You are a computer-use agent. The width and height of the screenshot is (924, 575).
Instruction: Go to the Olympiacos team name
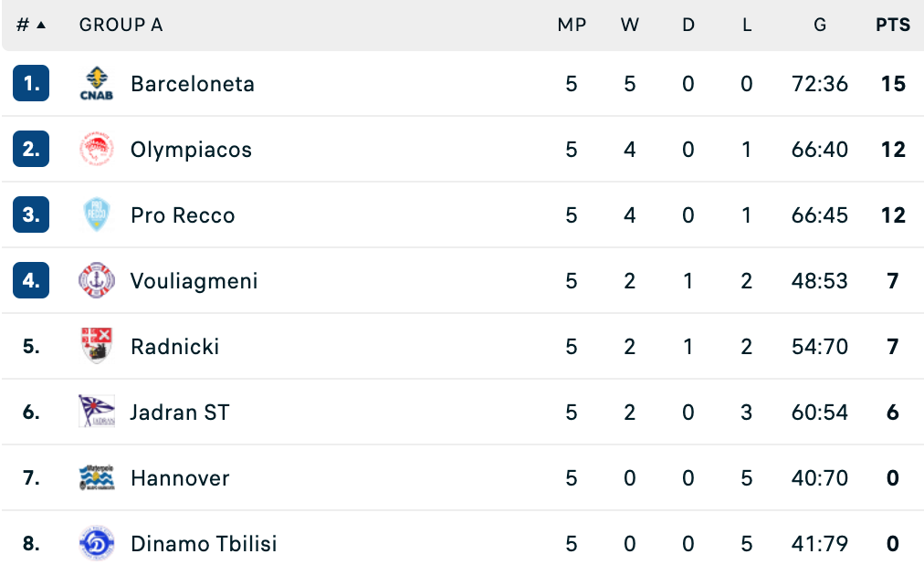(191, 150)
